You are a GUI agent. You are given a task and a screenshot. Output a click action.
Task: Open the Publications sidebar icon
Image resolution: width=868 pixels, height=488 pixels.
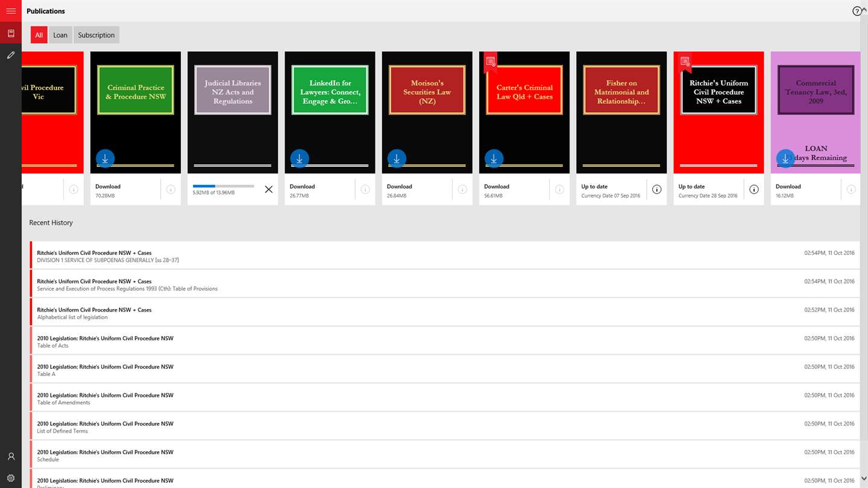click(x=11, y=33)
